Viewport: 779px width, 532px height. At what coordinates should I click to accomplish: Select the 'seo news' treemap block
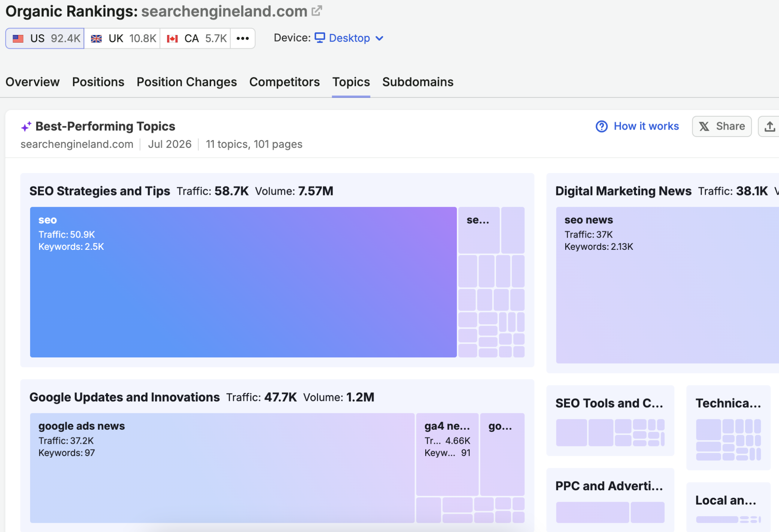pos(668,285)
